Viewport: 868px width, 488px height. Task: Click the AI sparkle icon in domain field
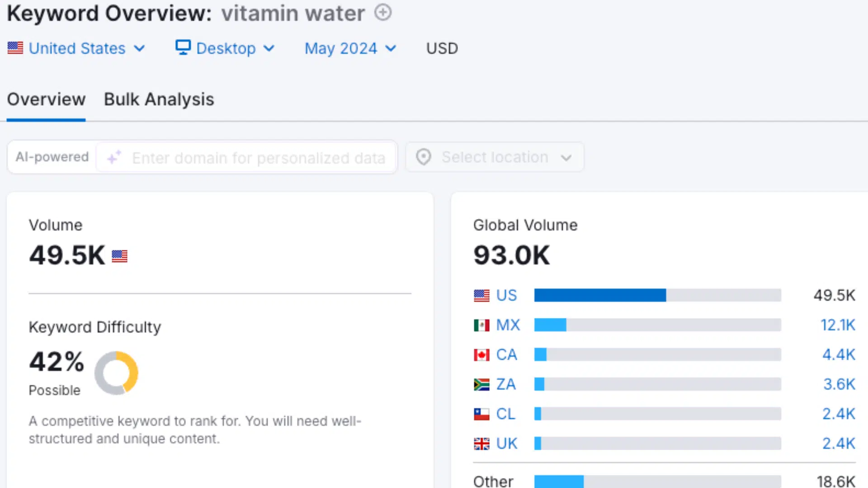[114, 157]
